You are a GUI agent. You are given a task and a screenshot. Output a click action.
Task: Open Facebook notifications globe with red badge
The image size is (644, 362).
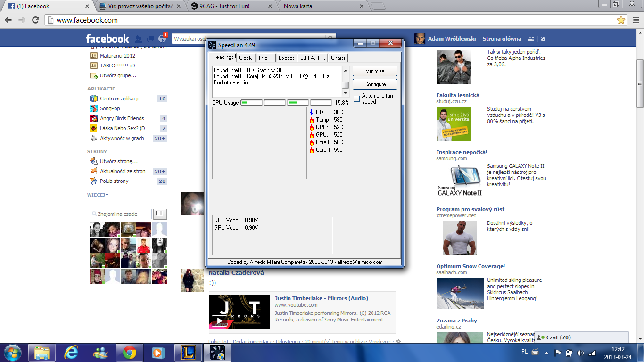[x=162, y=39]
